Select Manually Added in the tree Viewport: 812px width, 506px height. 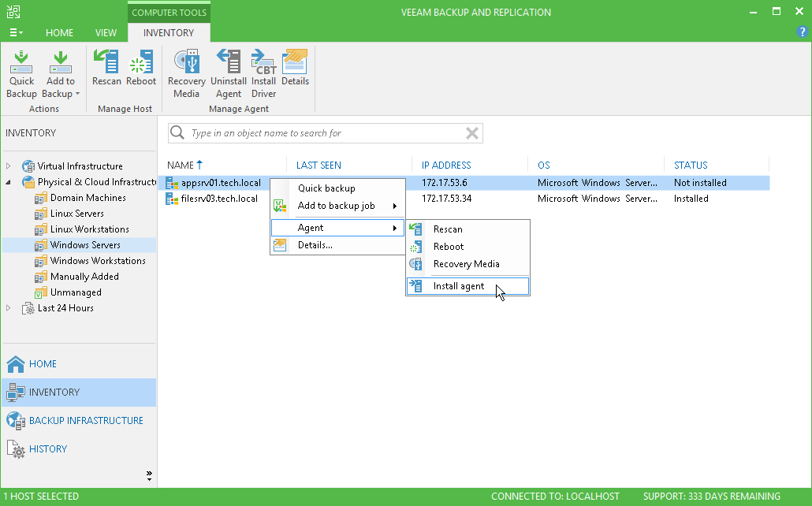point(84,277)
